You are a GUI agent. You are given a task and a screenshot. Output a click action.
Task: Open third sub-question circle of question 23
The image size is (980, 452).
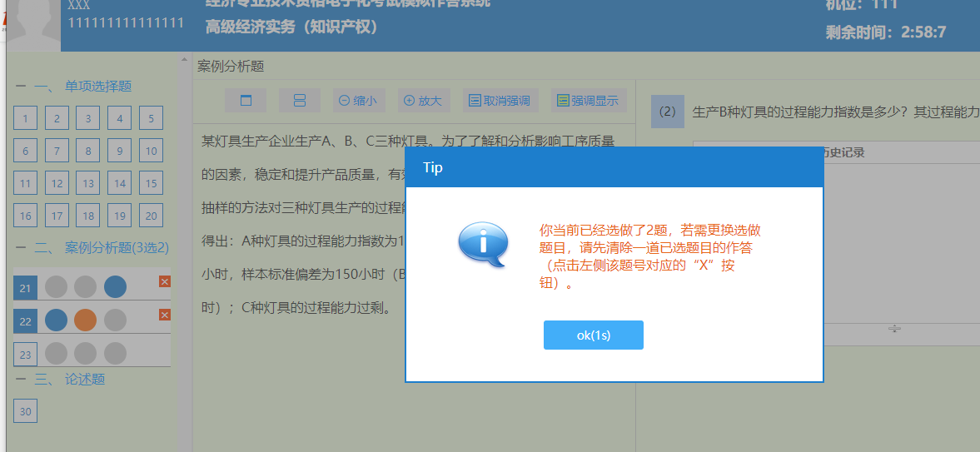115,353
